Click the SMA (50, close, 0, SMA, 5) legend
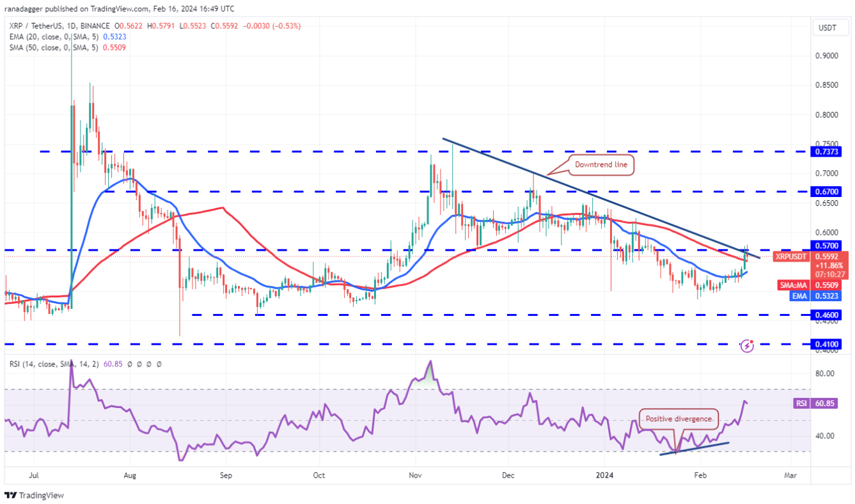The width and height of the screenshot is (855, 504). click(54, 48)
